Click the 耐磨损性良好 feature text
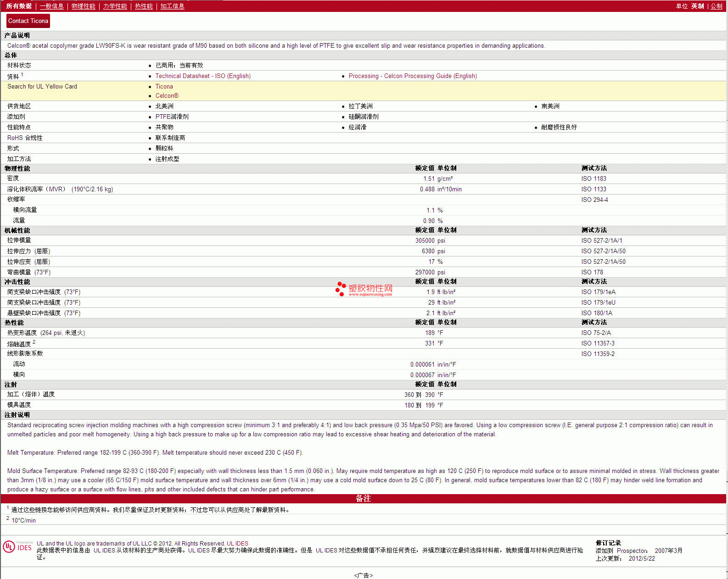728x579 pixels. (x=559, y=128)
